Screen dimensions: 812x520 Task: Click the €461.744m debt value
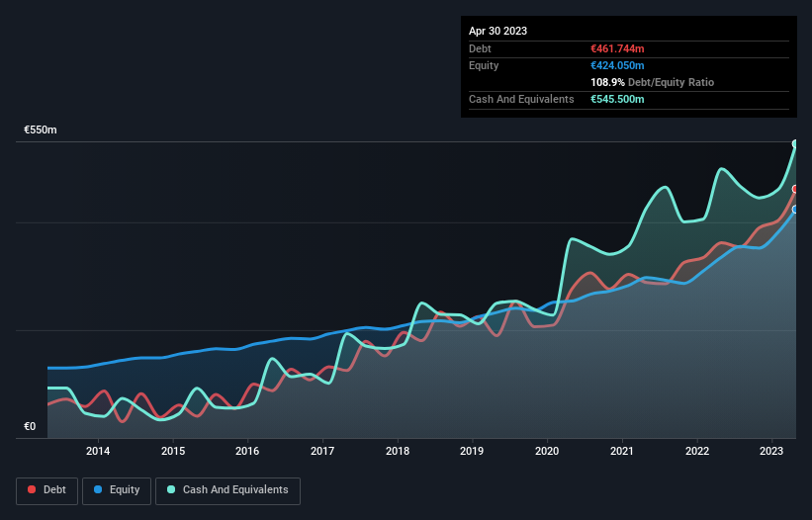[x=617, y=48]
